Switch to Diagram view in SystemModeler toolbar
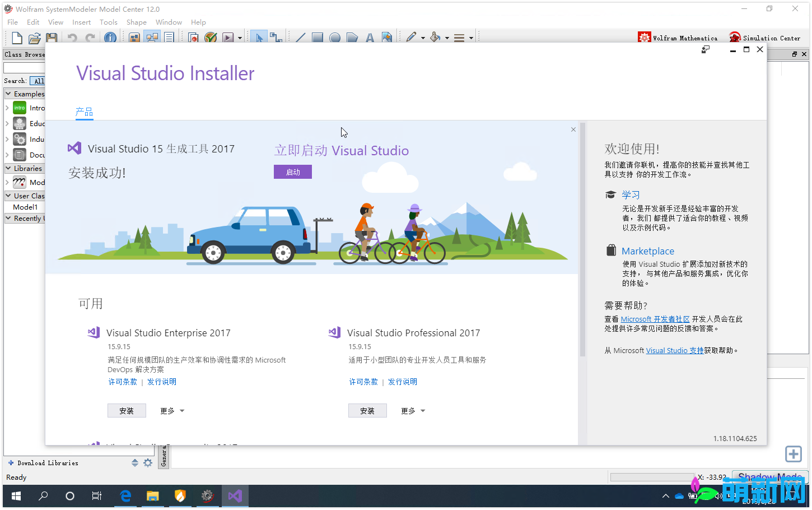This screenshot has height=510, width=812. coord(152,38)
